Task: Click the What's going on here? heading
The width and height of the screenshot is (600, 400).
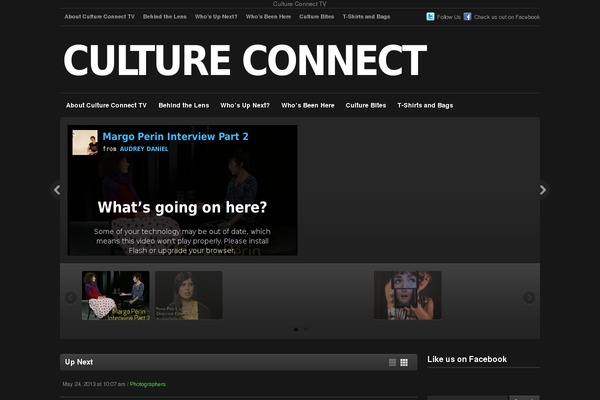Action: tap(182, 207)
